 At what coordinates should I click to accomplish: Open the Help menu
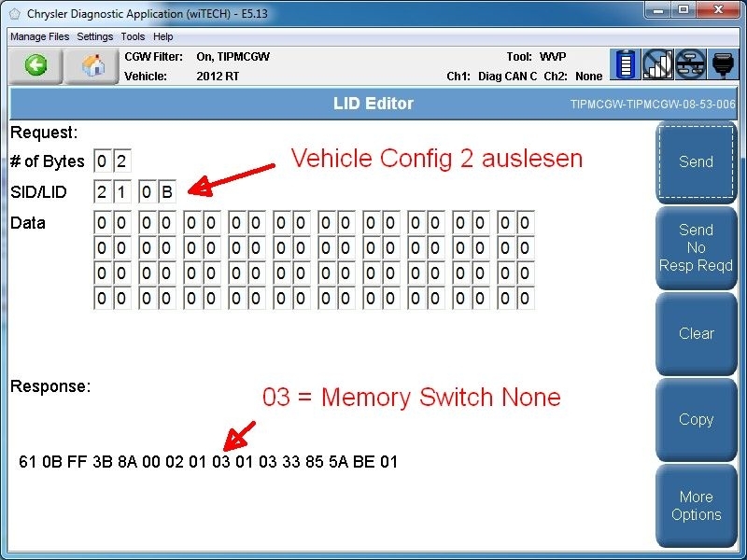[162, 36]
